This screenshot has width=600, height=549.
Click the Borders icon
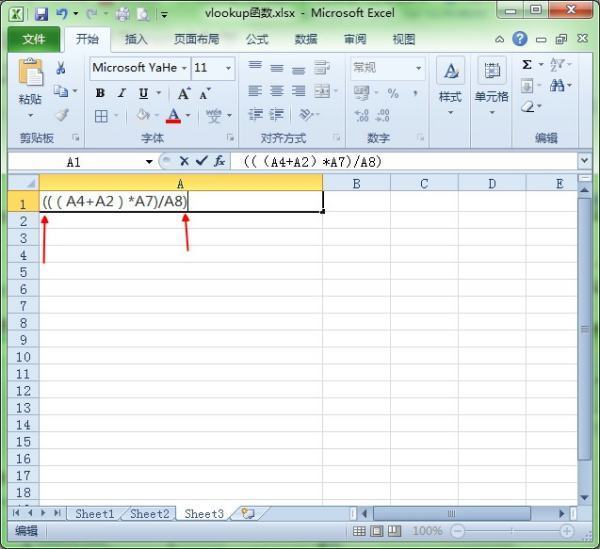tap(101, 116)
